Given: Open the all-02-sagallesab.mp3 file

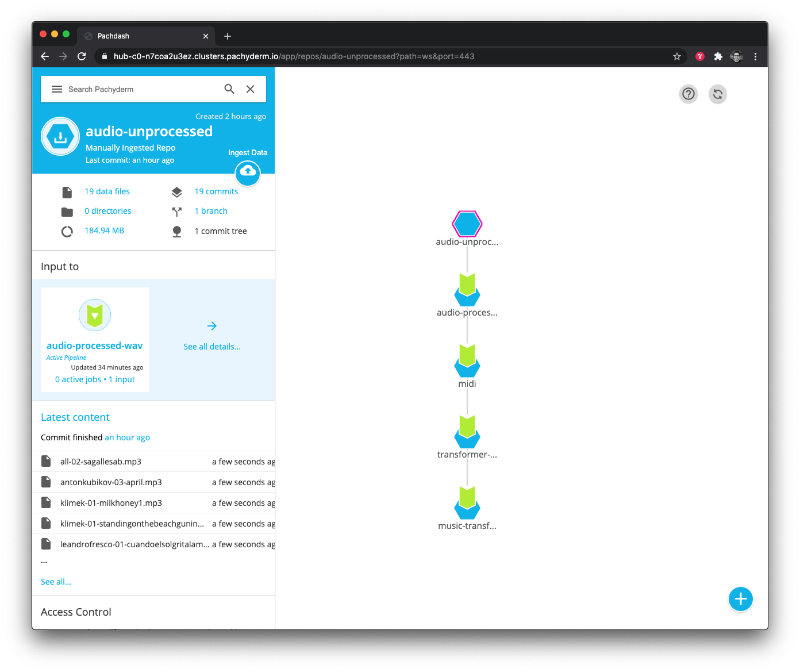Looking at the screenshot, I should click(x=101, y=462).
